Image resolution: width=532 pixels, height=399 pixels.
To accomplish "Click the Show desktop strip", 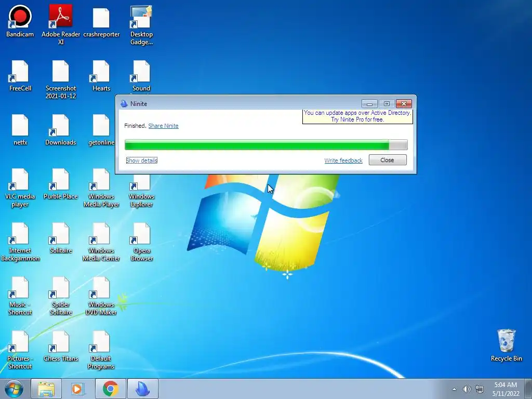I will [529, 389].
